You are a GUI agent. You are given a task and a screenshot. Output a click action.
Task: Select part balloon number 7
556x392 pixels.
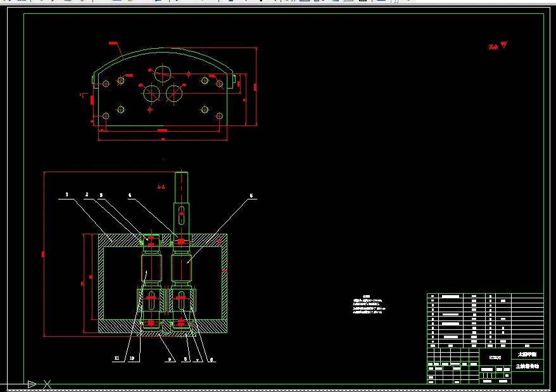click(198, 360)
